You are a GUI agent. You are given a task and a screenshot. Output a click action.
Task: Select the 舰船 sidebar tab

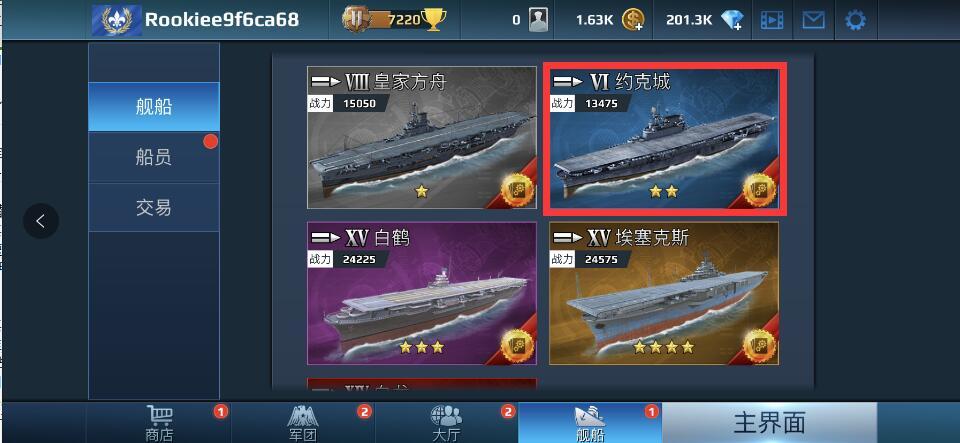154,107
